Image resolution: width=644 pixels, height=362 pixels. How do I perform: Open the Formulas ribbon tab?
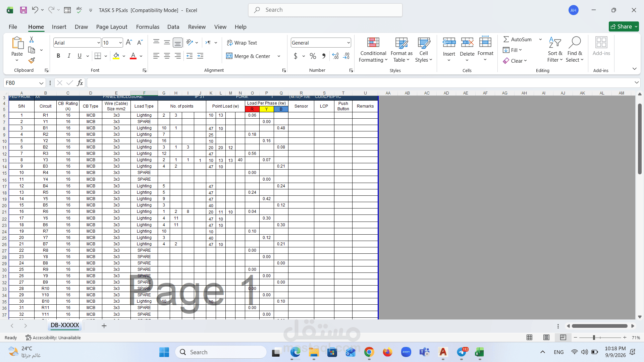(x=148, y=27)
